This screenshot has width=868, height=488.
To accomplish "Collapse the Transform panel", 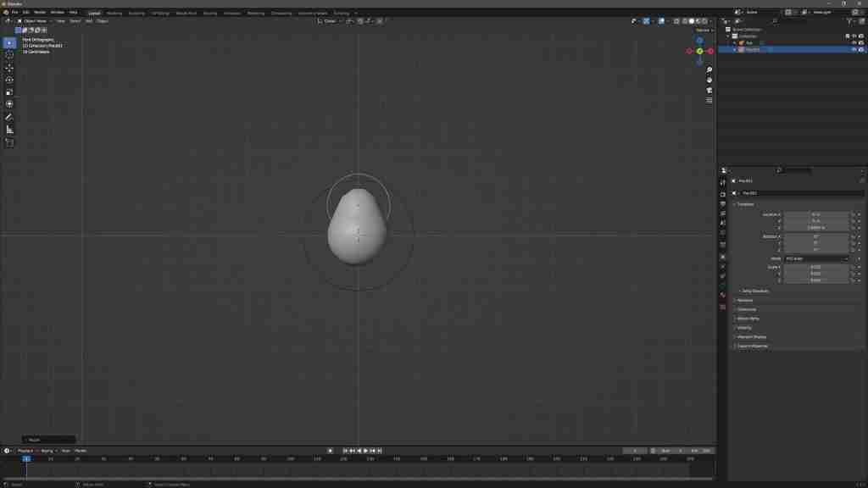I will [745, 204].
